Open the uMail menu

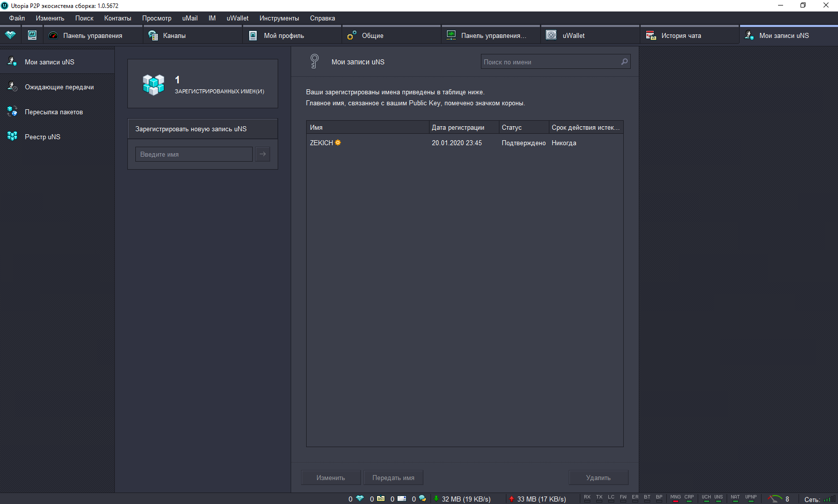190,18
